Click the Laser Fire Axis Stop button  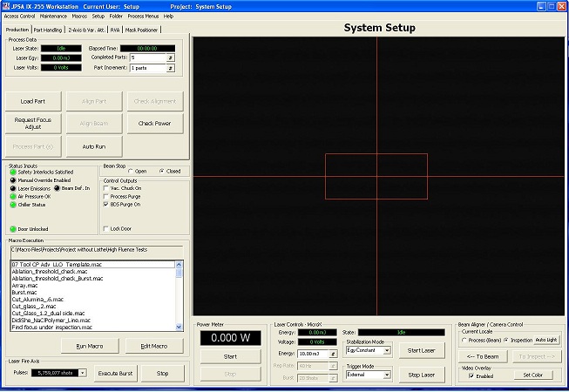(x=163, y=373)
